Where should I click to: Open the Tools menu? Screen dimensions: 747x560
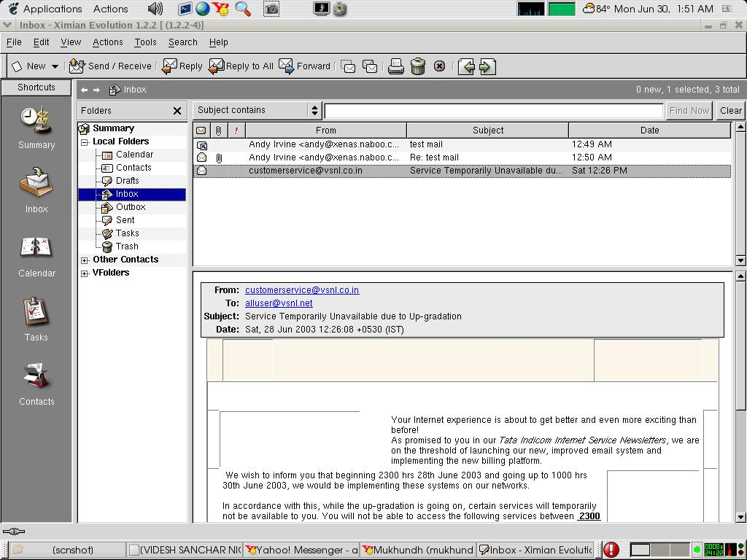(x=145, y=42)
